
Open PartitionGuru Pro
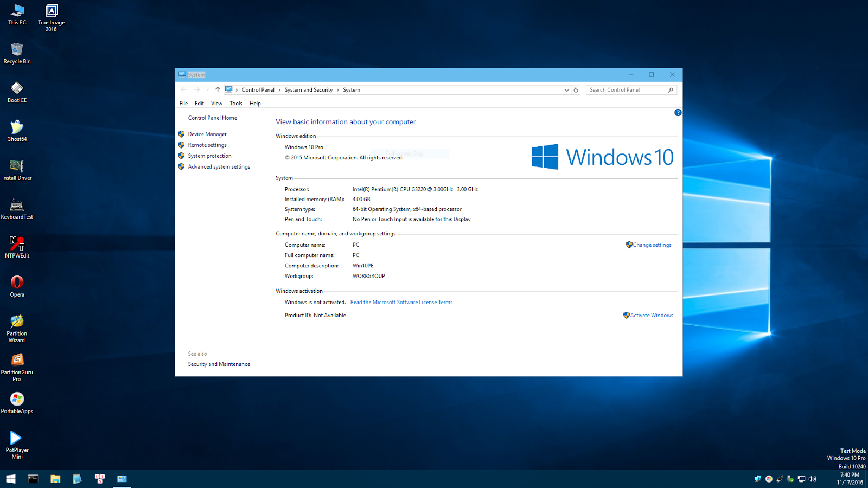(x=16, y=361)
